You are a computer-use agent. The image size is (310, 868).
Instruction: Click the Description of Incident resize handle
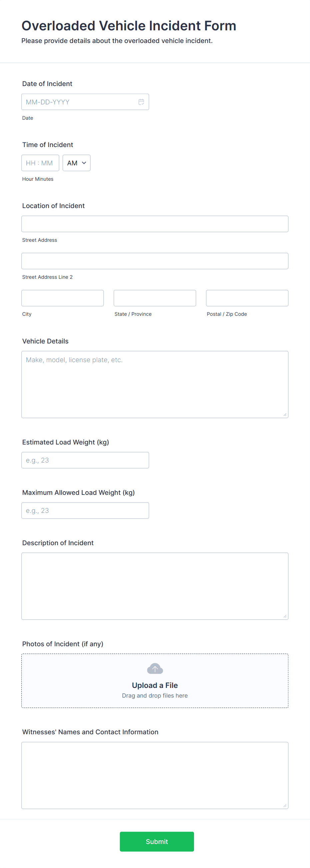coord(285,616)
